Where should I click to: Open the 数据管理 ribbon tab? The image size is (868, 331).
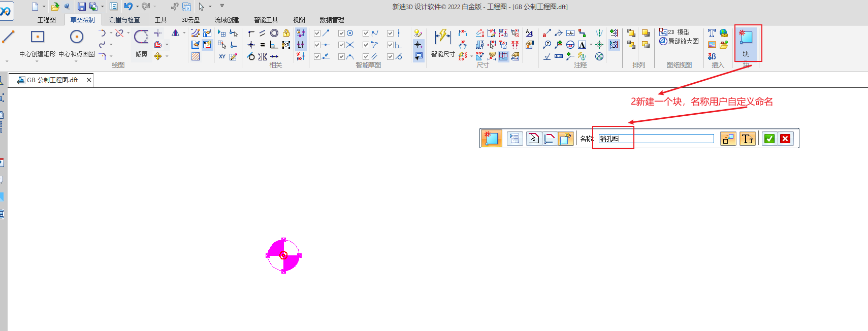pyautogui.click(x=332, y=20)
